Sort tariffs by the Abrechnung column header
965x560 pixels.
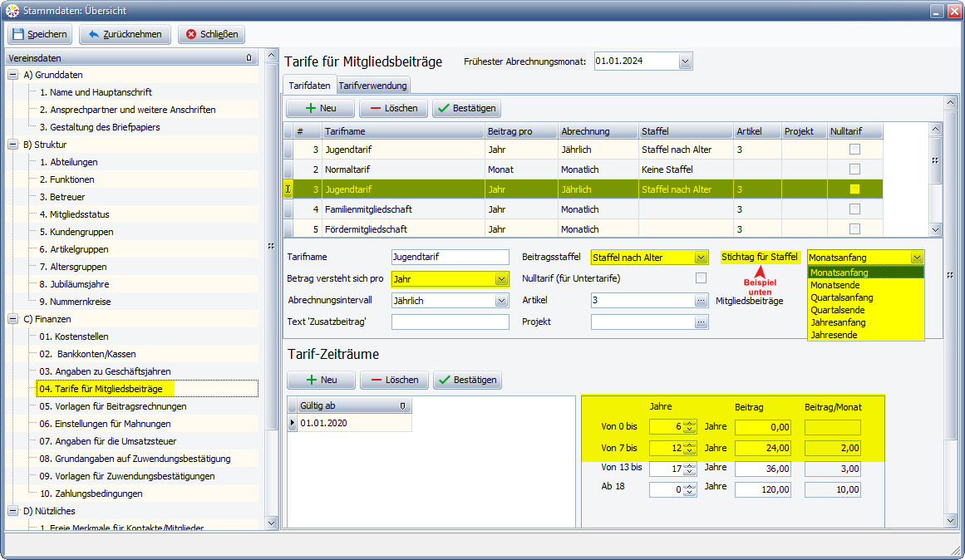pos(598,131)
